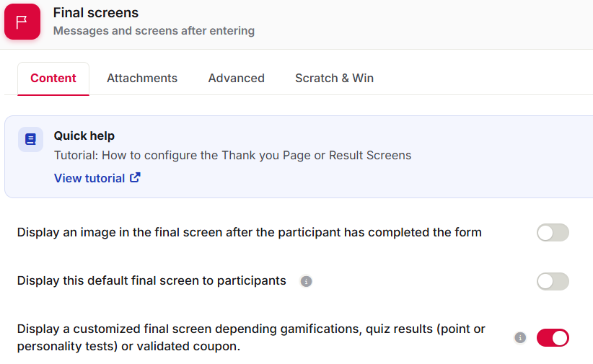593x364 pixels.
Task: Click the 'Display an image in the final screen' label
Action: pos(249,232)
